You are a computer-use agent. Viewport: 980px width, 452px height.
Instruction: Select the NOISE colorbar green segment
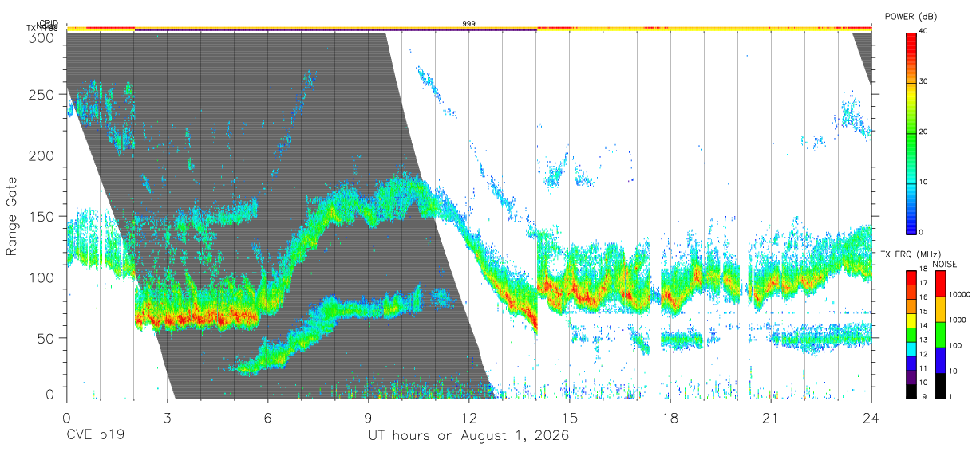941,334
